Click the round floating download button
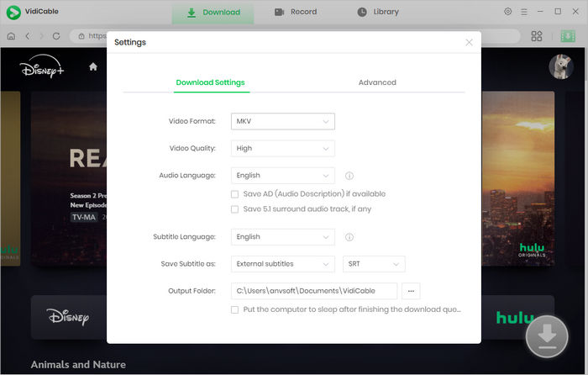Image resolution: width=588 pixels, height=375 pixels. pyautogui.click(x=547, y=336)
